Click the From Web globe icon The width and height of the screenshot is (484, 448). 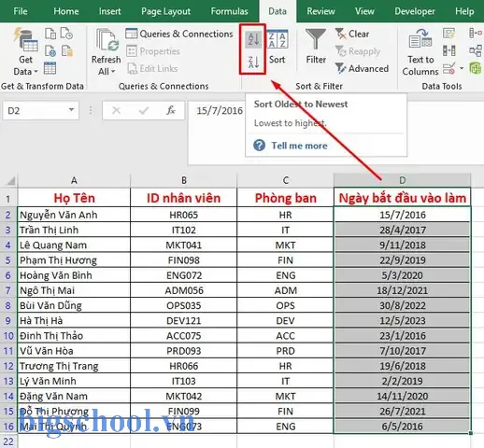[x=50, y=50]
